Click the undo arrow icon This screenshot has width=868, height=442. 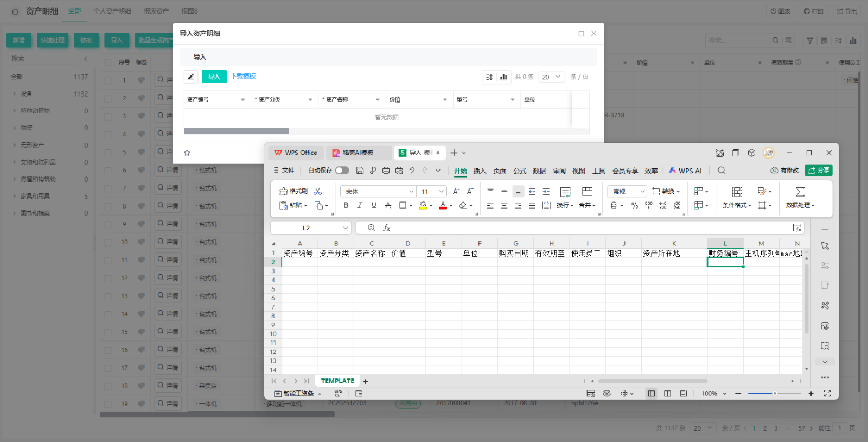point(412,171)
